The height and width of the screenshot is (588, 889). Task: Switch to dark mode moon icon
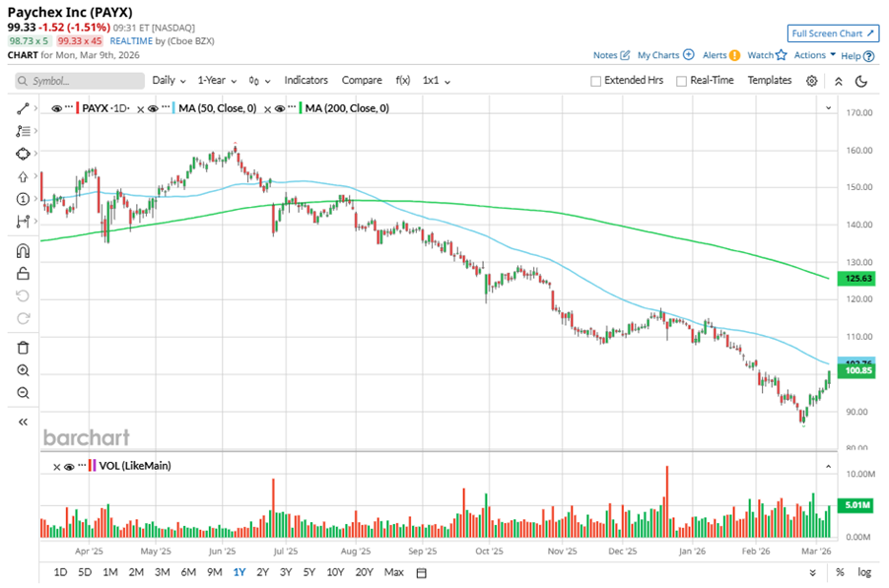tap(861, 81)
